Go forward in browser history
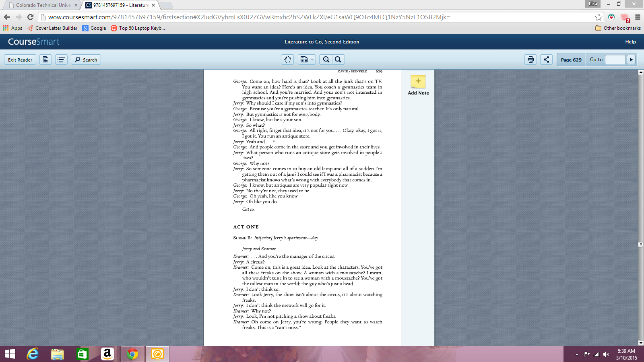This screenshot has height=362, width=644. [19, 17]
